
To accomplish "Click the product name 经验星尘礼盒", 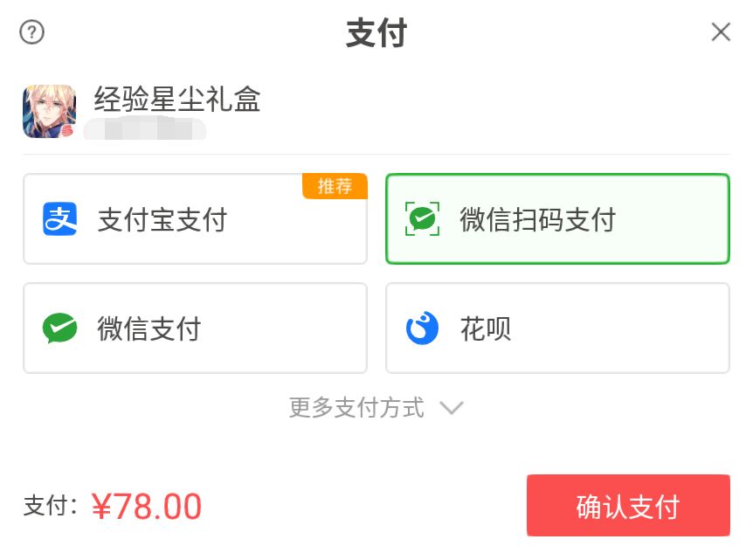I will pyautogui.click(x=177, y=100).
